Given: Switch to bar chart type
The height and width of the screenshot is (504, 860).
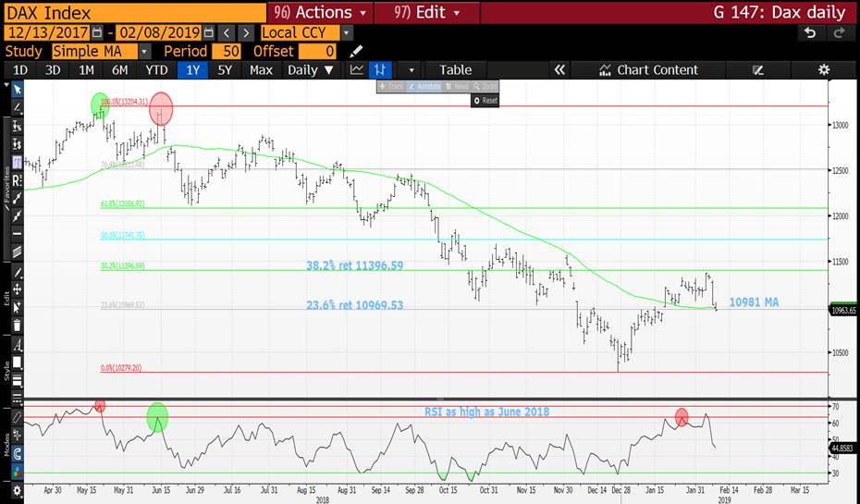Looking at the screenshot, I should tap(379, 70).
